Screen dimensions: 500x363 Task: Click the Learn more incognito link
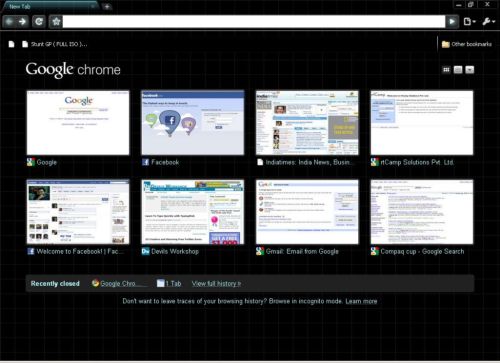361,301
